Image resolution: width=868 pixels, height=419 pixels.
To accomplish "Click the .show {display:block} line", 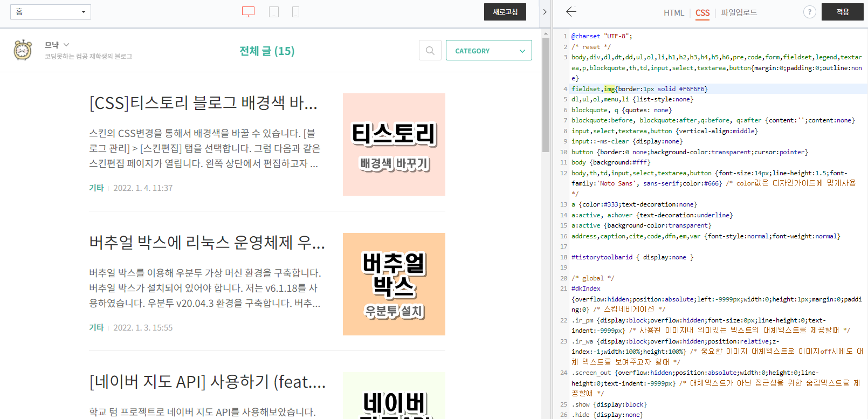I will (x=609, y=404).
